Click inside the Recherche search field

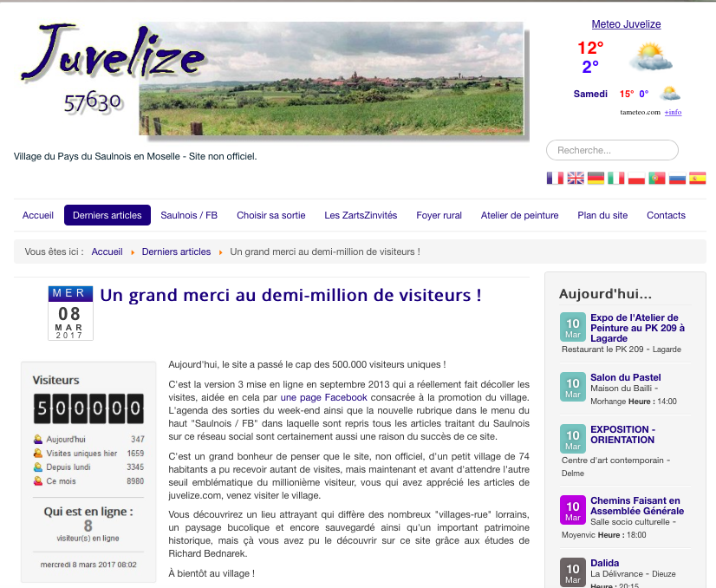pos(612,150)
